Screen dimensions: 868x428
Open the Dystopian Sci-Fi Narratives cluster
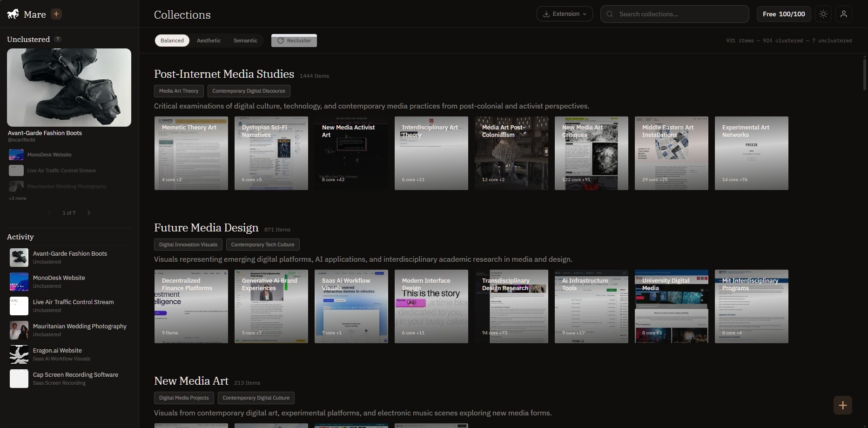point(271,153)
